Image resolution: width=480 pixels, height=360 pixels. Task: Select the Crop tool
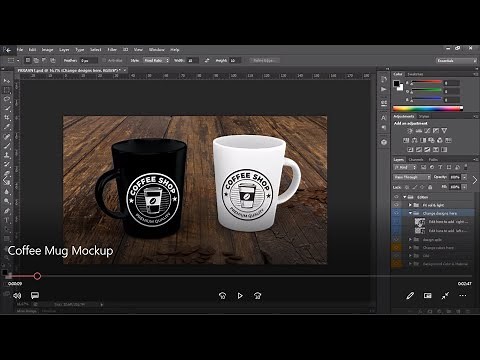[7, 118]
